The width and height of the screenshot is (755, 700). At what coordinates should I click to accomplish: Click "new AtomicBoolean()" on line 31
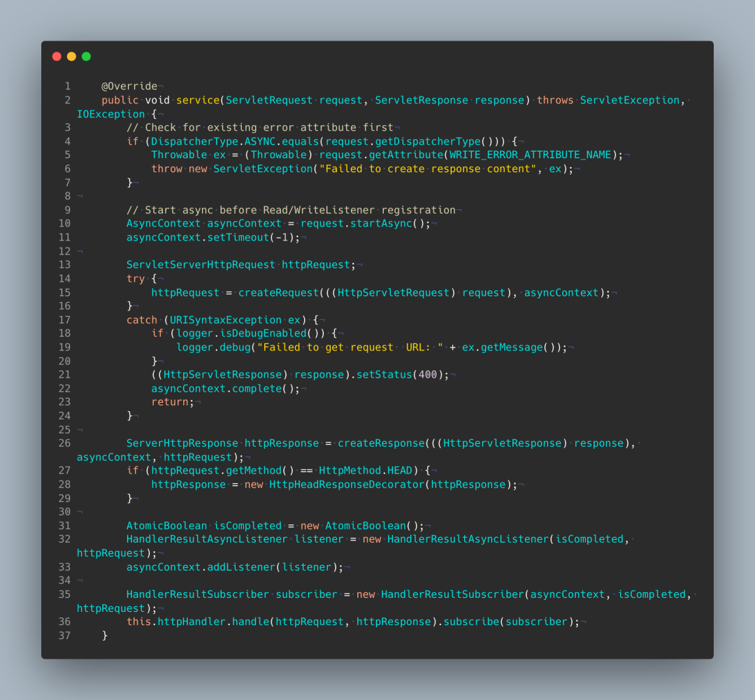coord(359,526)
